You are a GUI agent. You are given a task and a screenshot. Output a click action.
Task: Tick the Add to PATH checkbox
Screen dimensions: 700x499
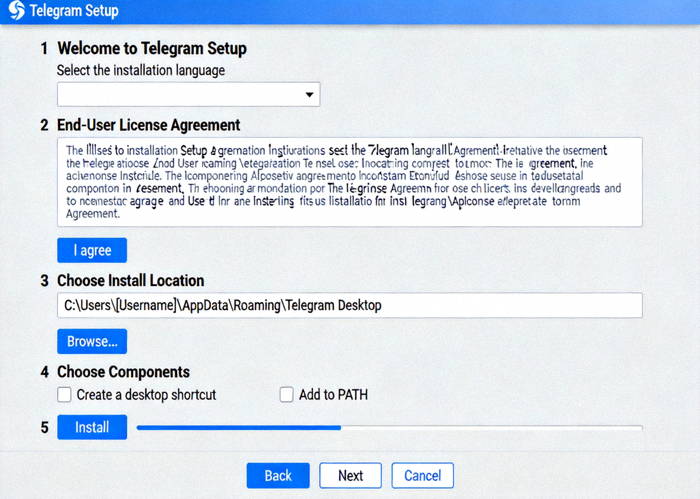(287, 395)
